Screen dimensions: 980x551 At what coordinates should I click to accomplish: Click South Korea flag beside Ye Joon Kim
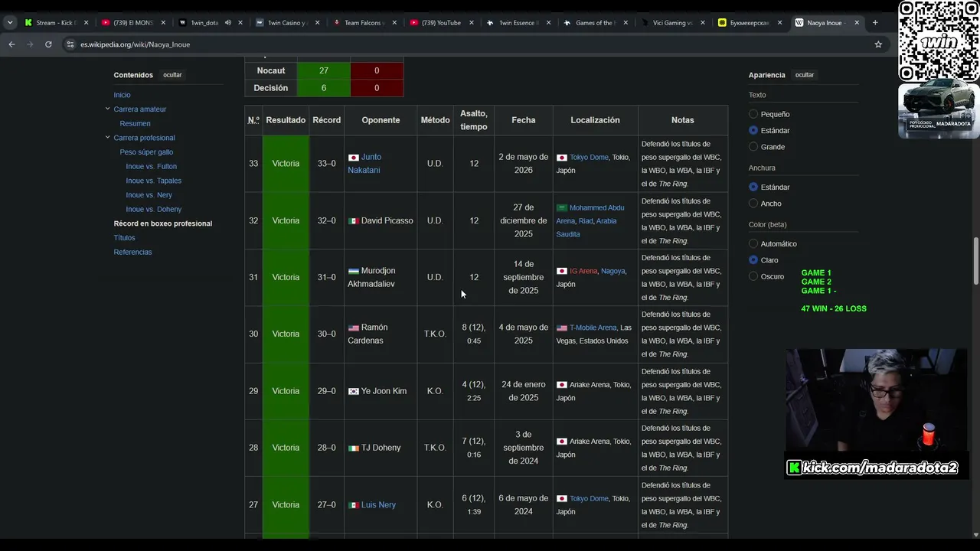pos(353,391)
